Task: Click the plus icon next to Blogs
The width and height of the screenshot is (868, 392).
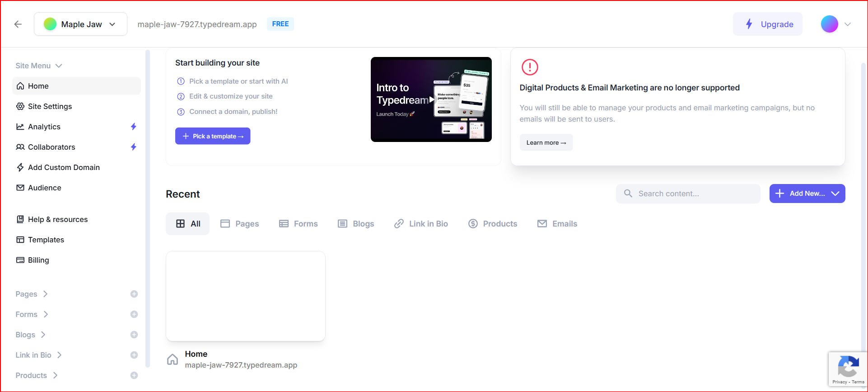Action: [134, 335]
